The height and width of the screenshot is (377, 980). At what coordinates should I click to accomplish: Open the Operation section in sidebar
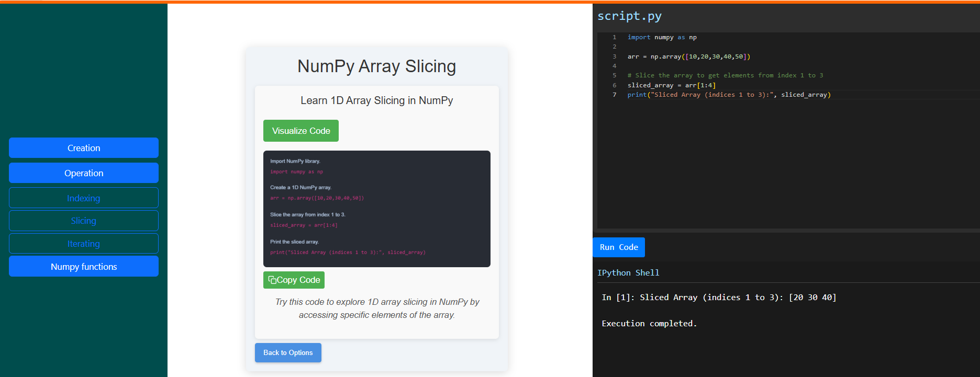[84, 173]
